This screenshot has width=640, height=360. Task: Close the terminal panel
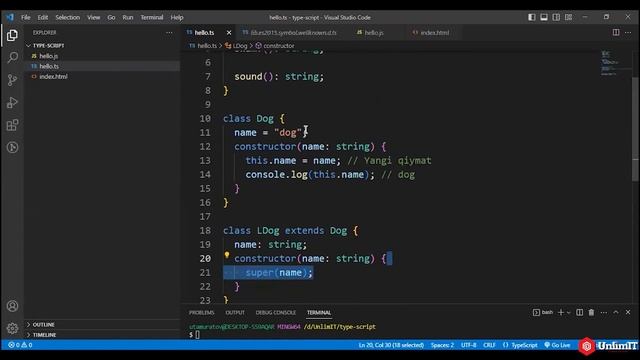628,312
